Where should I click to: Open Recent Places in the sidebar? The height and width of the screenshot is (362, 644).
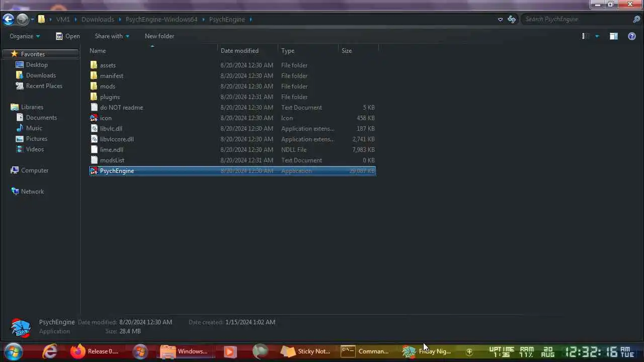[44, 86]
